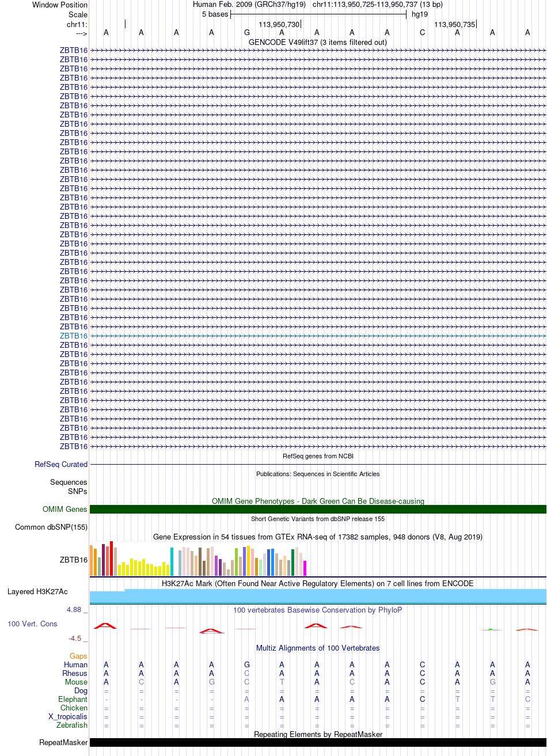547x756 pixels.
Task: Click the RepeatMasker track label
Action: pyautogui.click(x=63, y=742)
